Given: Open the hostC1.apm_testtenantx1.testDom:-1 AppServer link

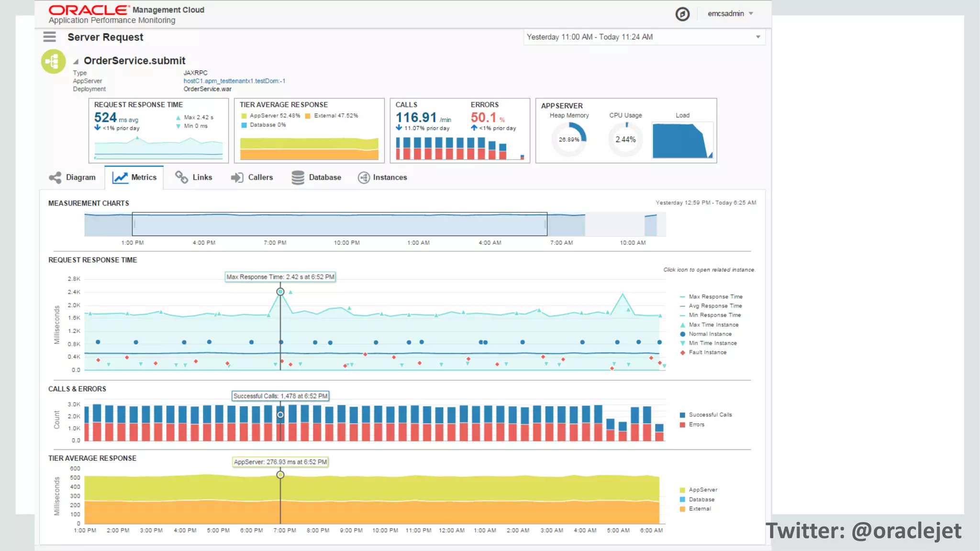Looking at the screenshot, I should tap(234, 81).
